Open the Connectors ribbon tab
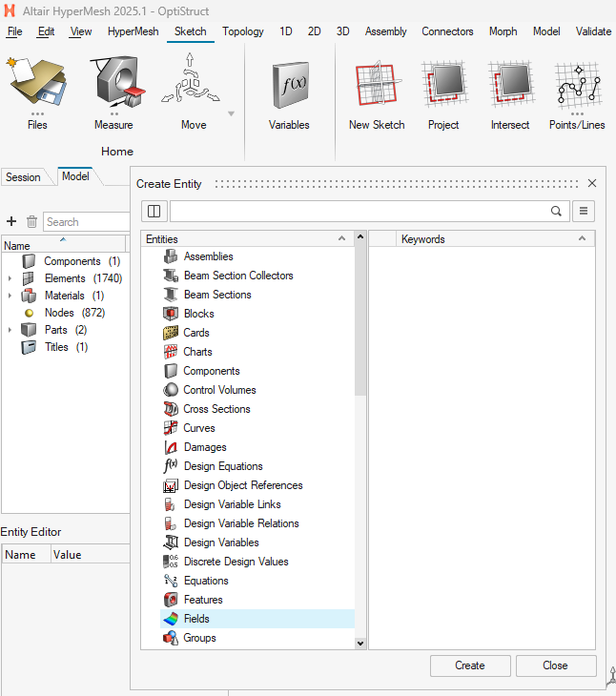The width and height of the screenshot is (616, 696). tap(447, 31)
